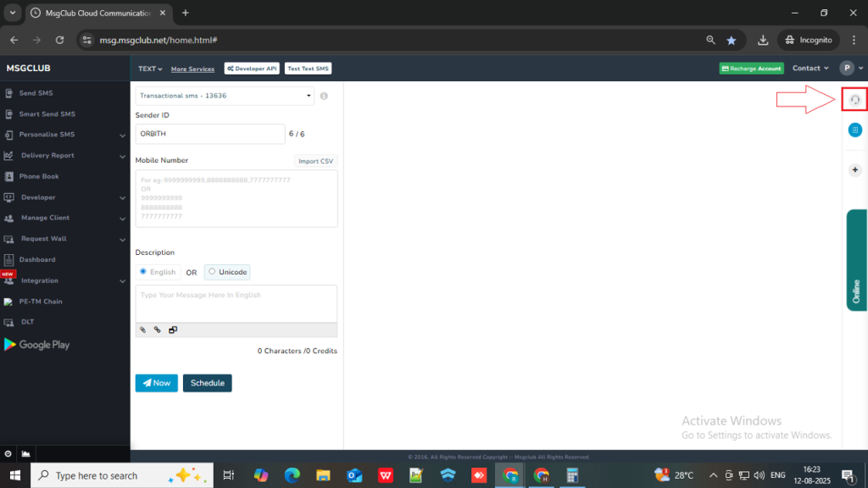Image resolution: width=868 pixels, height=488 pixels.
Task: Click the More Services link
Action: (x=192, y=69)
